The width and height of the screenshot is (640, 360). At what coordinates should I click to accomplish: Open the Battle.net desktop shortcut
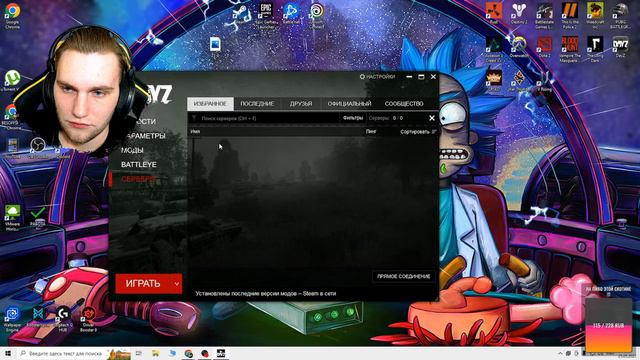(291, 14)
